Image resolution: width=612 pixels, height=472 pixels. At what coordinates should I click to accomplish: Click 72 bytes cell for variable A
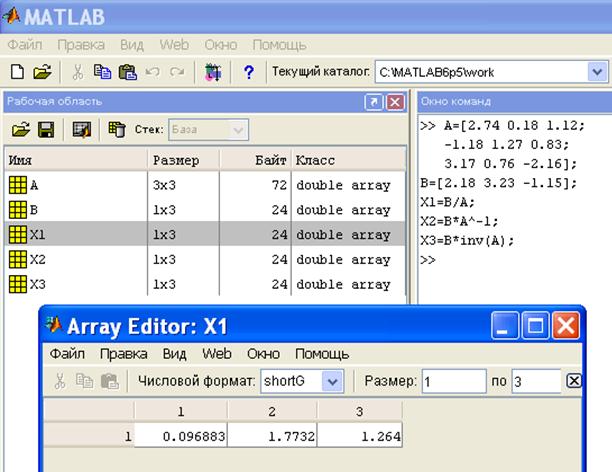pos(255,185)
